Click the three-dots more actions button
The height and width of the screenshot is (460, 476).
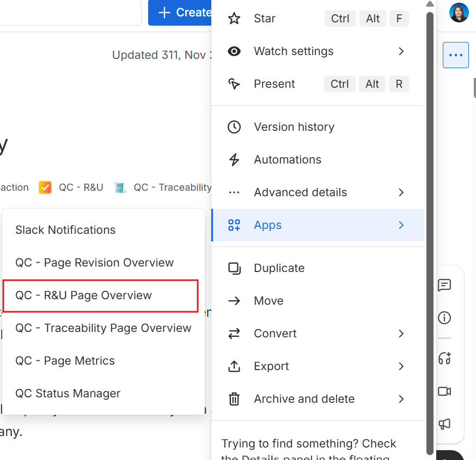point(455,55)
